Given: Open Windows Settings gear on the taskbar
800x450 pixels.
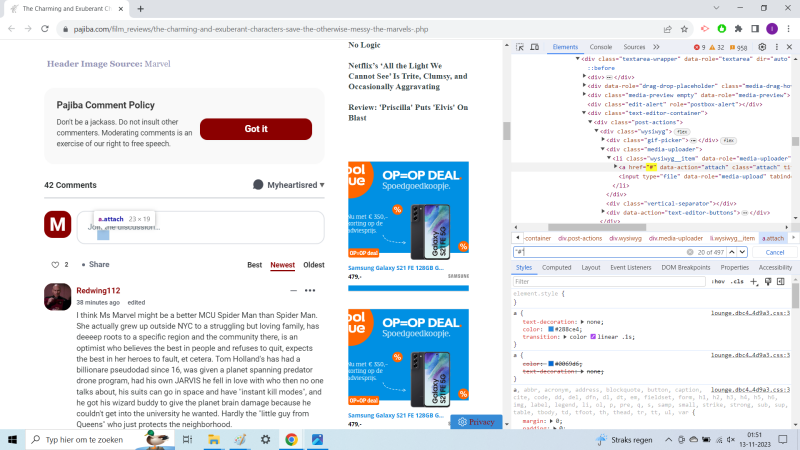Looking at the screenshot, I should pyautogui.click(x=265, y=439).
